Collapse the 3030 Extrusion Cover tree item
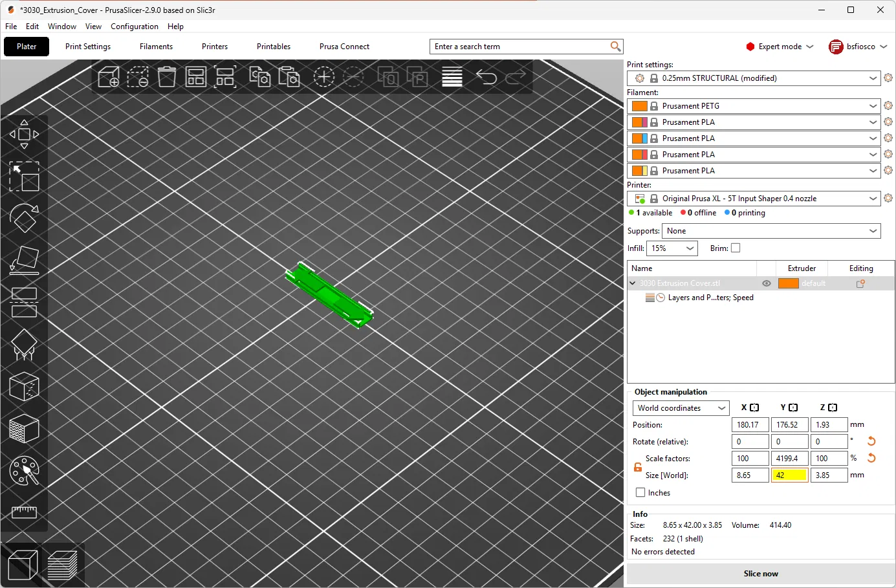Image resolution: width=896 pixels, height=588 pixels. pos(633,283)
